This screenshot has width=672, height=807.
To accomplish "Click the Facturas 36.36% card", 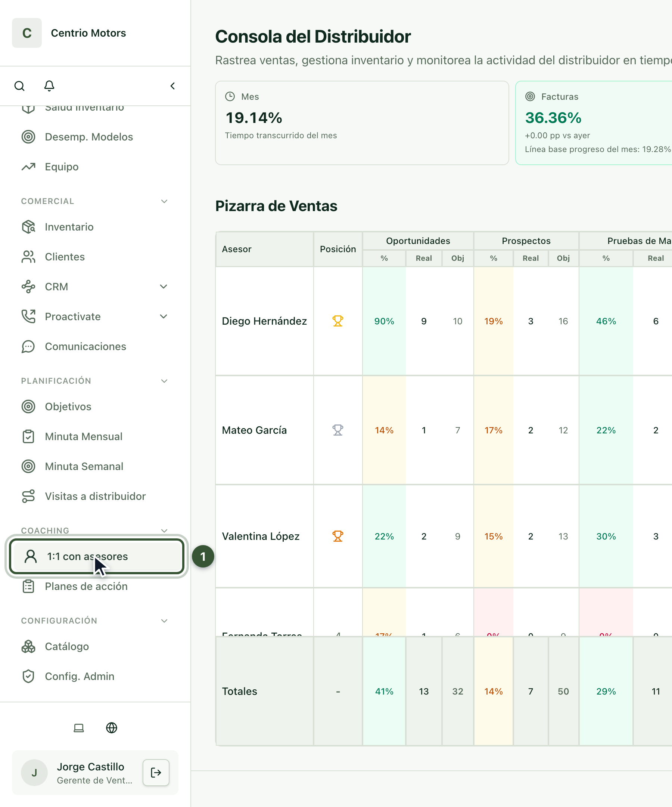I will [x=594, y=123].
